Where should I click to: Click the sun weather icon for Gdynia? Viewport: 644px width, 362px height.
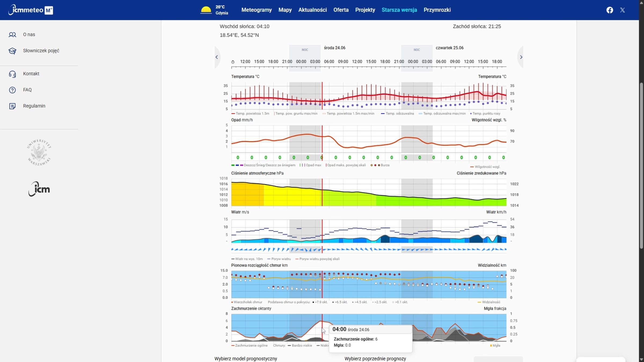coord(206,10)
